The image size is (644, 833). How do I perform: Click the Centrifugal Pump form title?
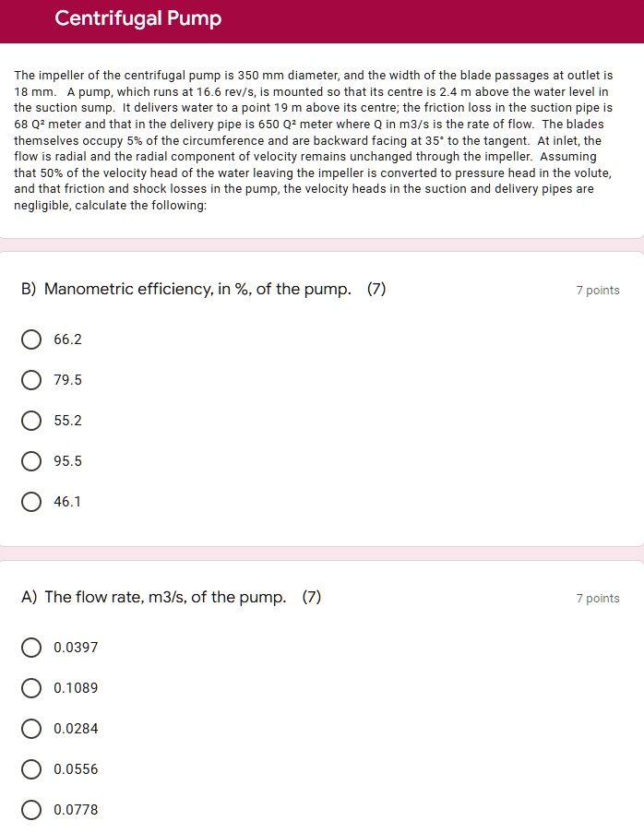pos(137,18)
